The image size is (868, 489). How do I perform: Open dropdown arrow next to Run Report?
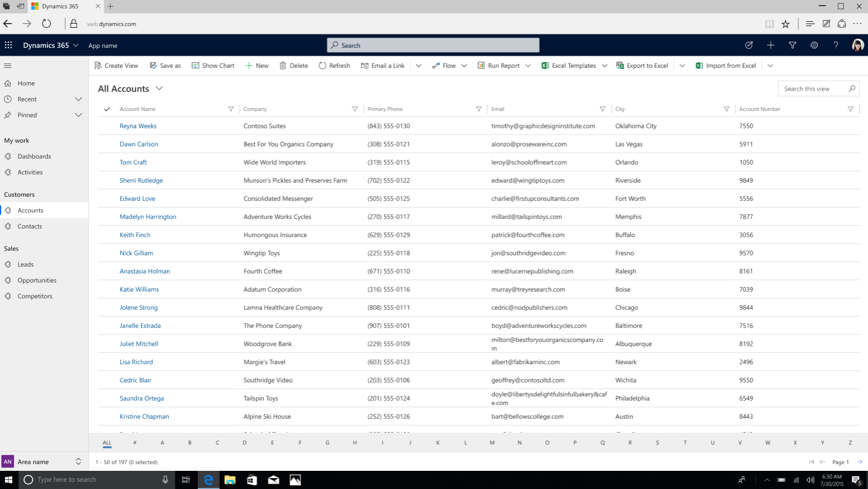(528, 65)
